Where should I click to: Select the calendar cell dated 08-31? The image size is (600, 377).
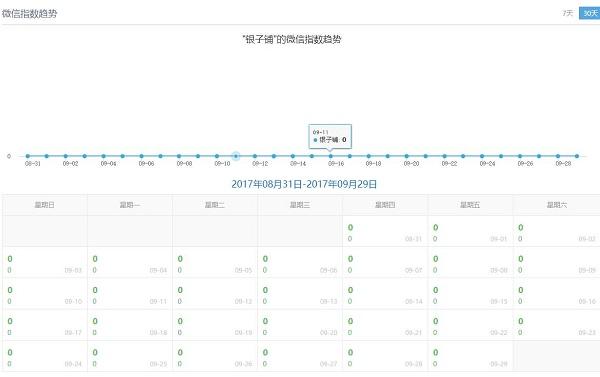point(385,231)
